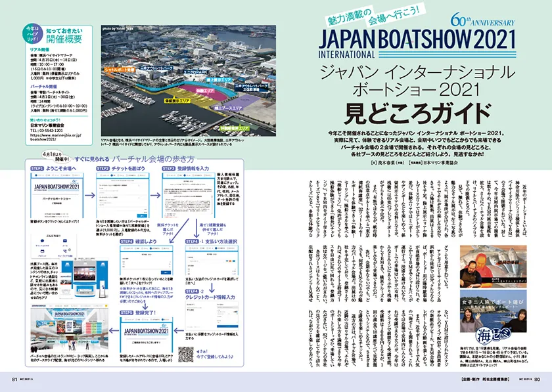Click the STEP1 welcome page screenshot
This screenshot has height=392, width=552.
point(57,195)
